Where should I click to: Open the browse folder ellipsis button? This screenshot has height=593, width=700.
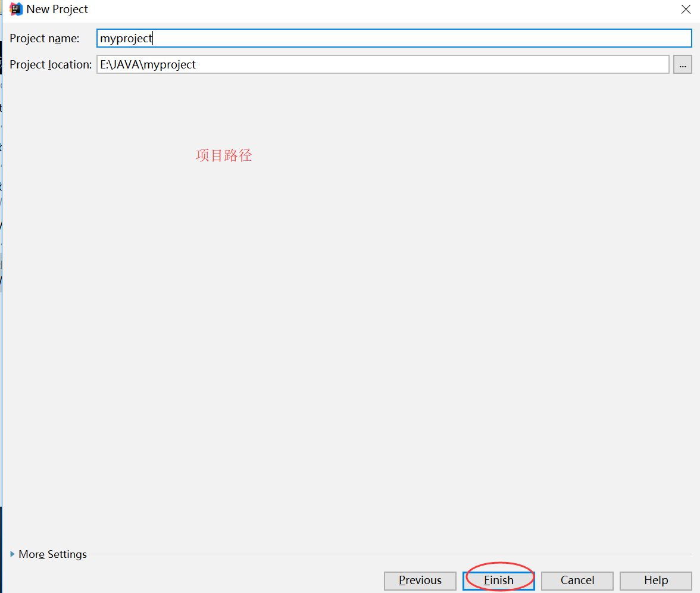[683, 65]
